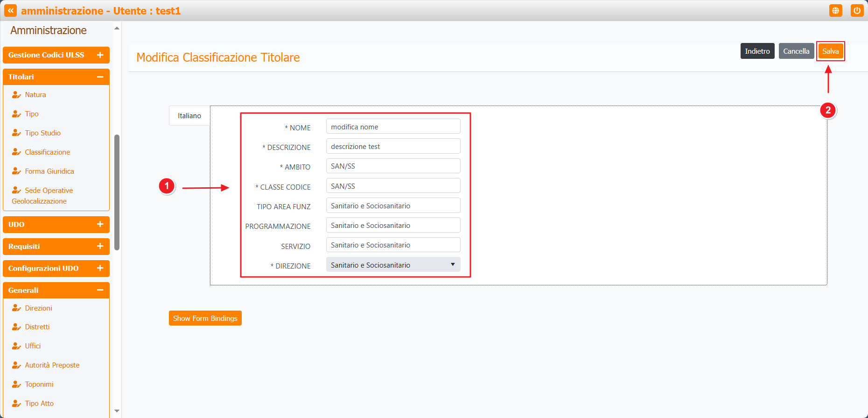Click the user icon beside Tipo Studio
Image resolution: width=868 pixels, height=418 pixels.
(16, 133)
